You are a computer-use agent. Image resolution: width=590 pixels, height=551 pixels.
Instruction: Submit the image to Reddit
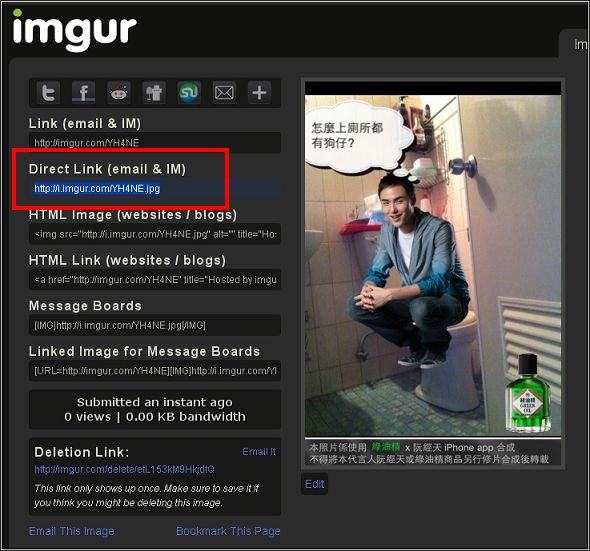tap(119, 92)
